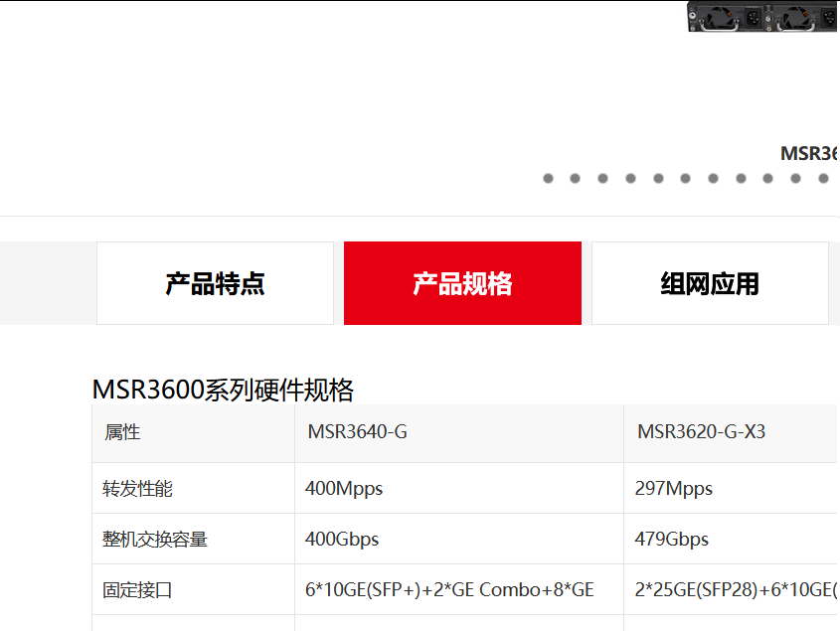Select the tenth carousel dot

pos(795,179)
